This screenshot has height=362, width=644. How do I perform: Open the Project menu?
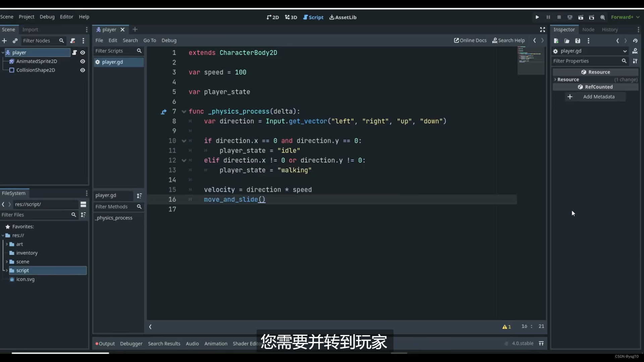point(26,17)
